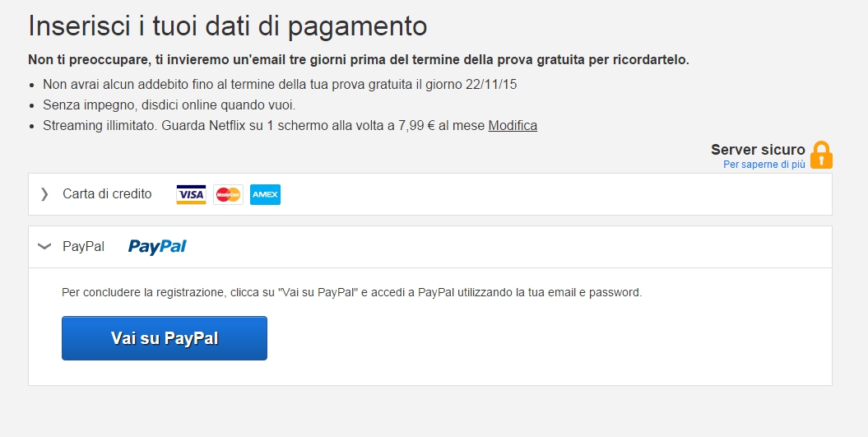Click the Per concludere la registrazione instruction
Image resolution: width=868 pixels, height=437 pixels.
click(x=351, y=292)
